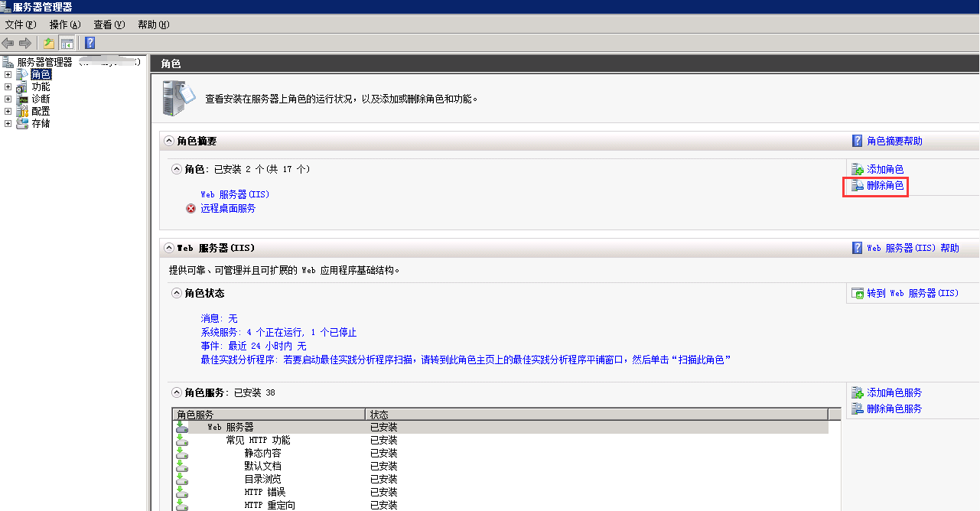Image resolution: width=980 pixels, height=511 pixels.
Task: Click the blue help question-mark toolbar icon
Action: 90,43
